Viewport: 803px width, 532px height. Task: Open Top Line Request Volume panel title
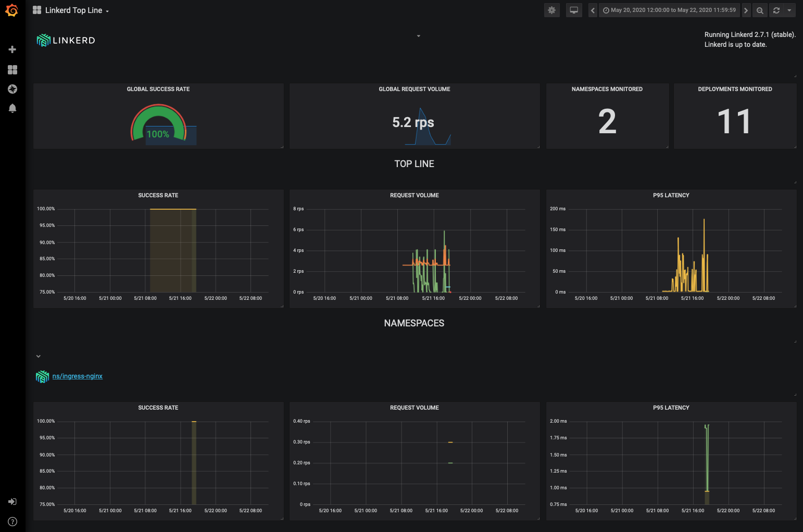[x=415, y=195]
